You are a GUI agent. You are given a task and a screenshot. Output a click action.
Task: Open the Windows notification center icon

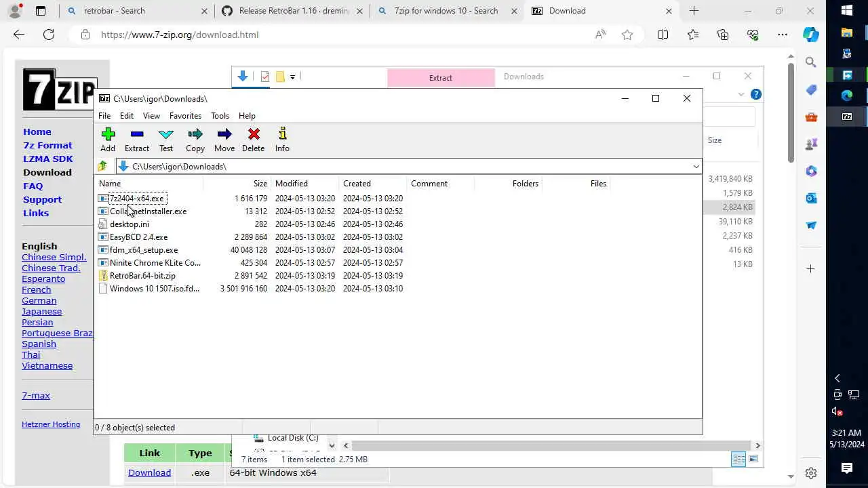847,468
